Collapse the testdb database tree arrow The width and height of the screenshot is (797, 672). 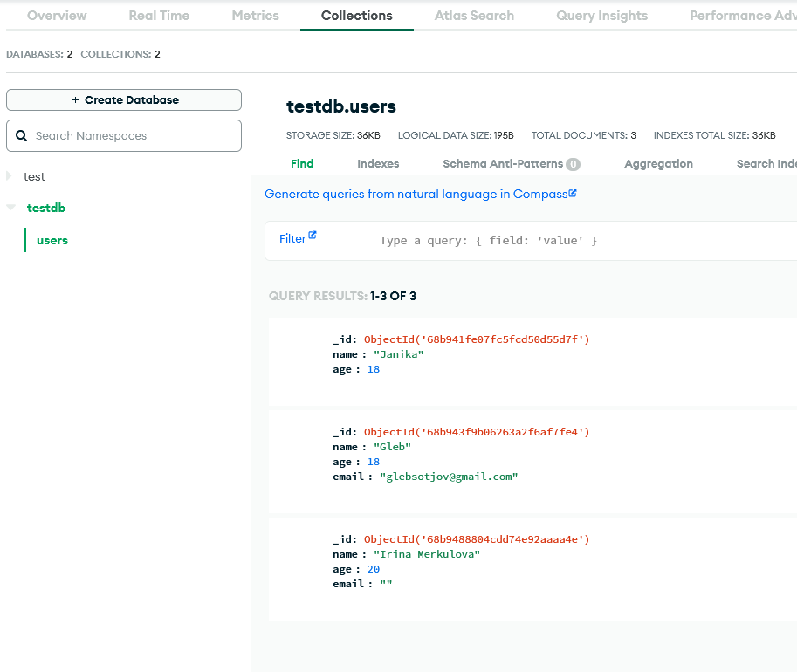pyautogui.click(x=11, y=207)
